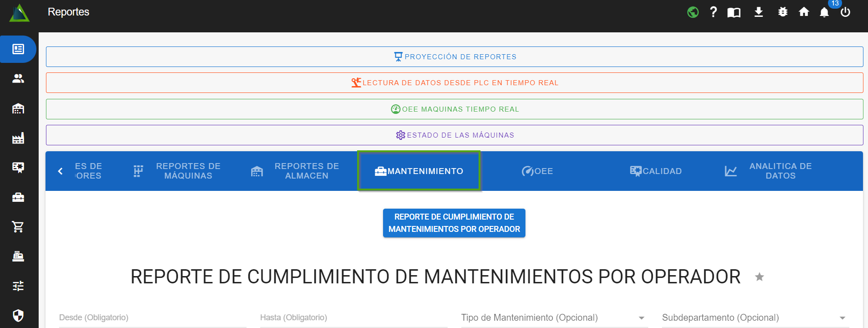This screenshot has width=868, height=328.
Task: Go to home via house icon
Action: [x=804, y=12]
